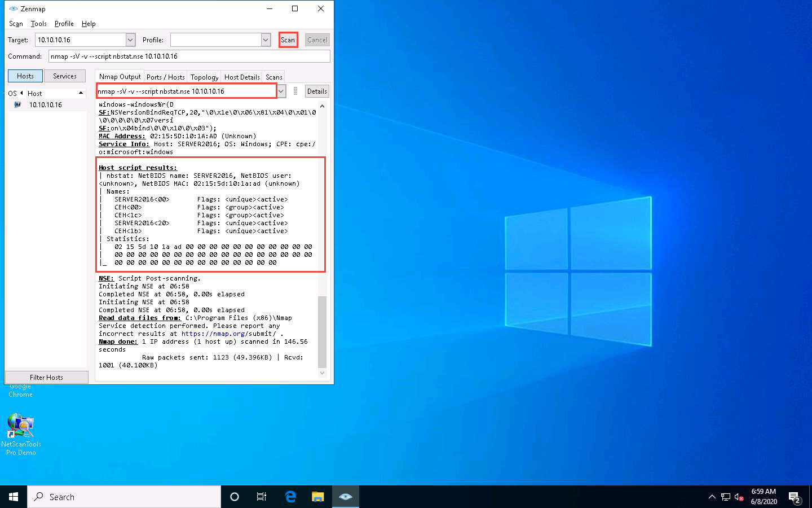Click the output options grip icon beside Details
This screenshot has width=812, height=508.
tap(295, 91)
